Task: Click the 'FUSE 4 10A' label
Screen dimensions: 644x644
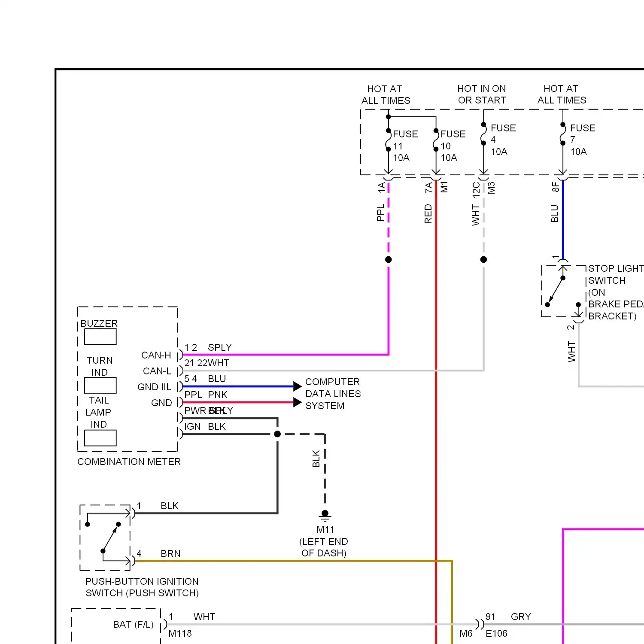Action: tap(503, 140)
